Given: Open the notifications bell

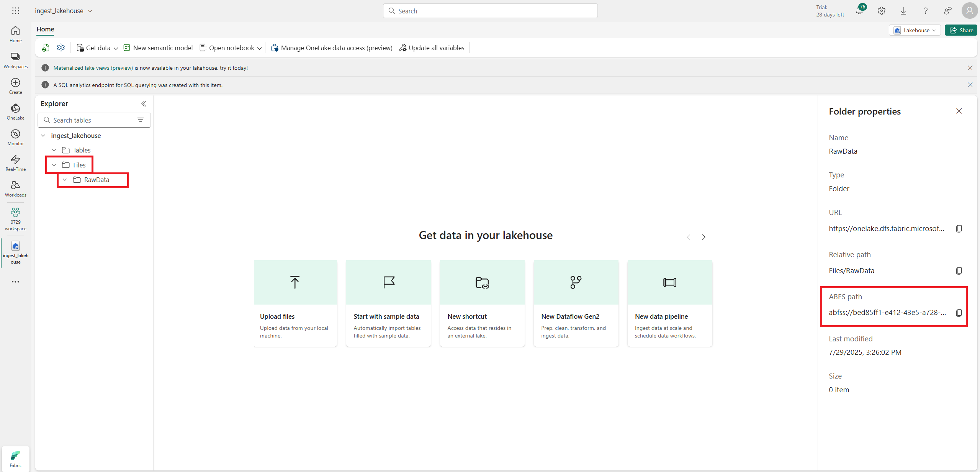Looking at the screenshot, I should pos(859,11).
